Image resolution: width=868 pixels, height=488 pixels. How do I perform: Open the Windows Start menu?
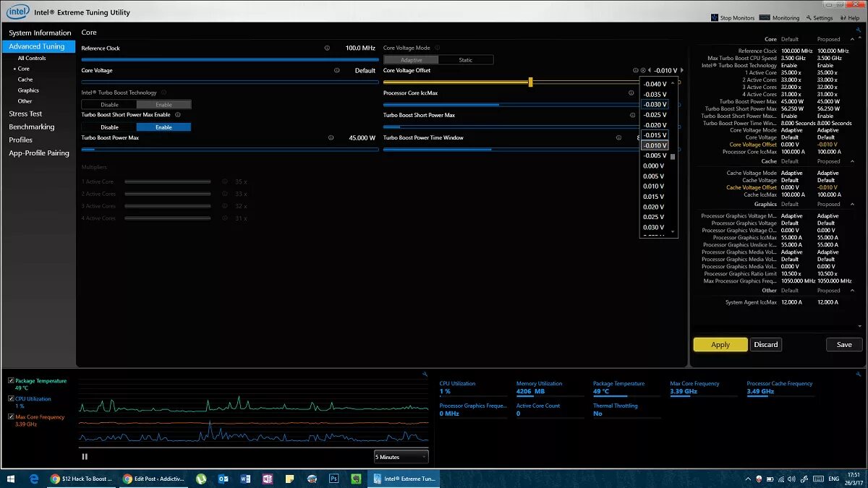pos(11,479)
